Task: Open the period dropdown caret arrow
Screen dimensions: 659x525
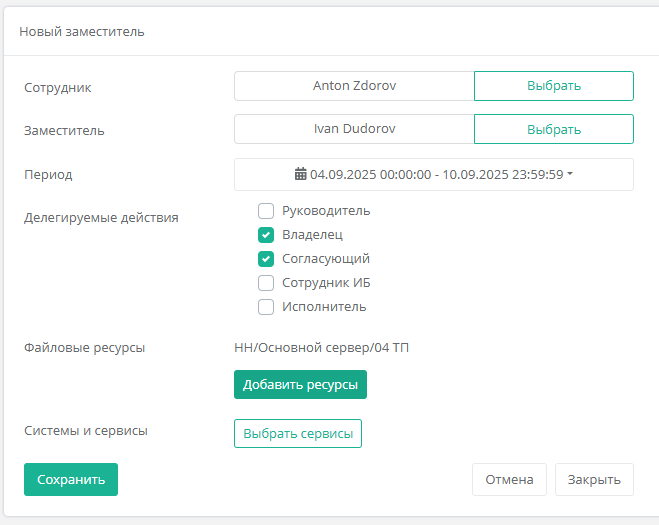Action: [569, 174]
